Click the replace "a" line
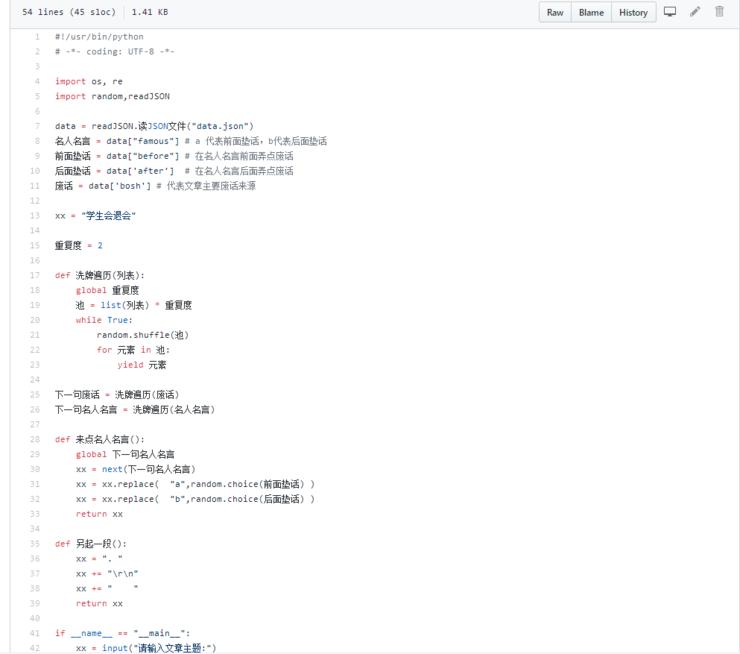 [x=195, y=484]
